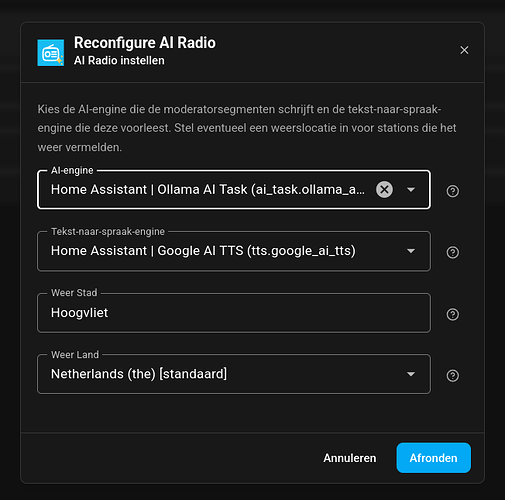Click the Annuleren button

click(x=350, y=458)
